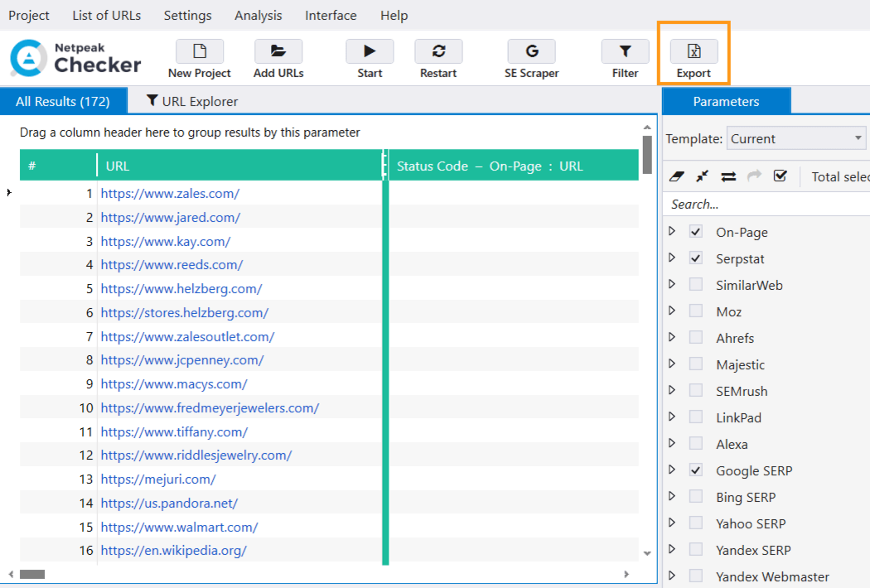Click the scroll-right arrow of results table
This screenshot has width=870, height=588.
click(x=626, y=574)
